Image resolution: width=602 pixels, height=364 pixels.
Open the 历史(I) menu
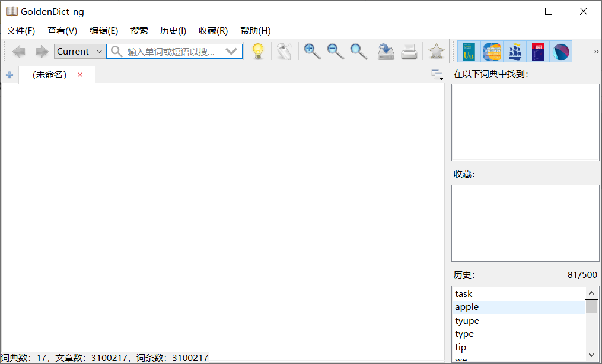(173, 31)
